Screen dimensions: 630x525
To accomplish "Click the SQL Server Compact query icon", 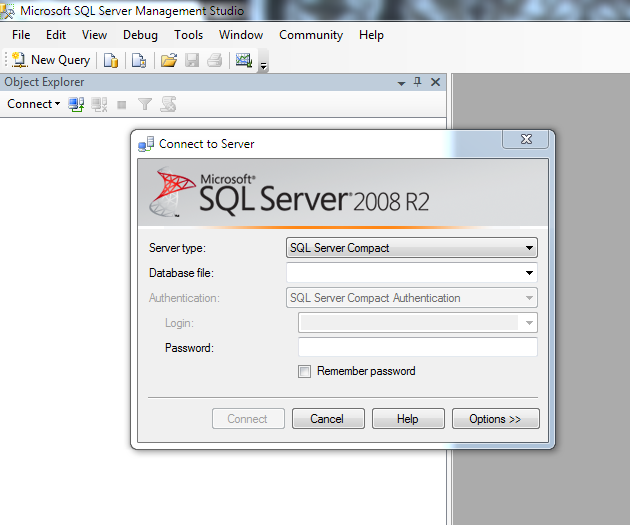I will pos(139,60).
